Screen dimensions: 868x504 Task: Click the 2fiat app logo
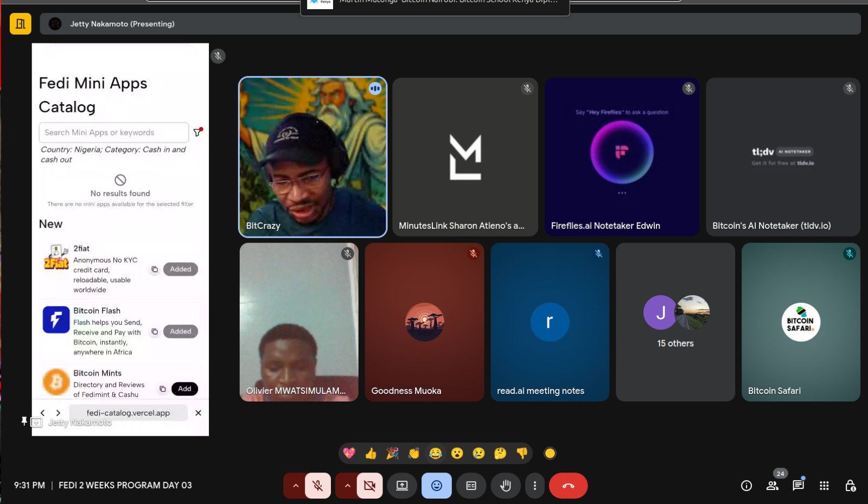56,257
